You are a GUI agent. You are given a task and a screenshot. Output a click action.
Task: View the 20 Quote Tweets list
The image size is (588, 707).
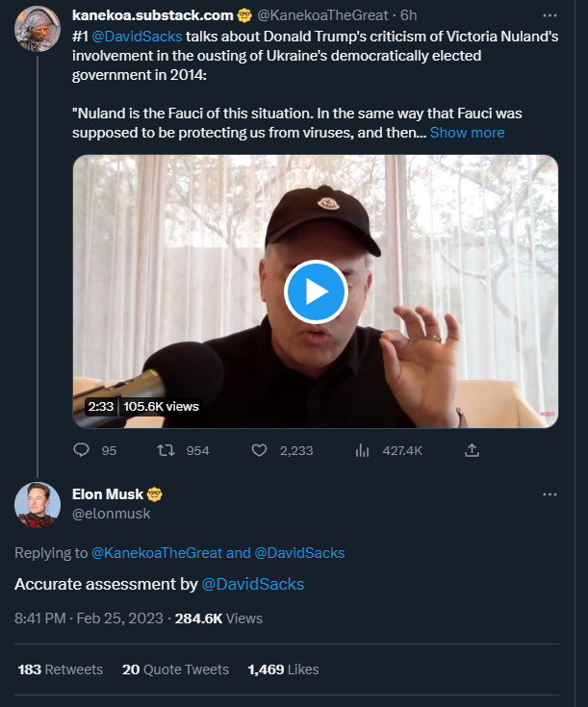[x=175, y=669]
